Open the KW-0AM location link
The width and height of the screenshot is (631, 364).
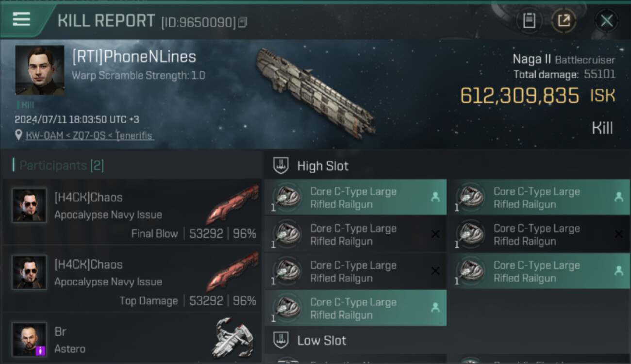[89, 135]
